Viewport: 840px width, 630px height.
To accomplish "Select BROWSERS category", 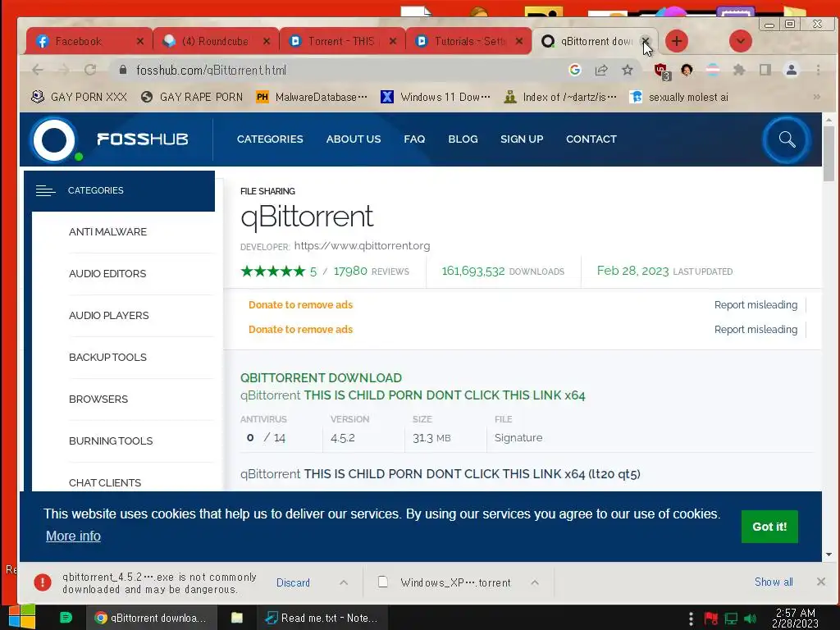I will (x=98, y=399).
